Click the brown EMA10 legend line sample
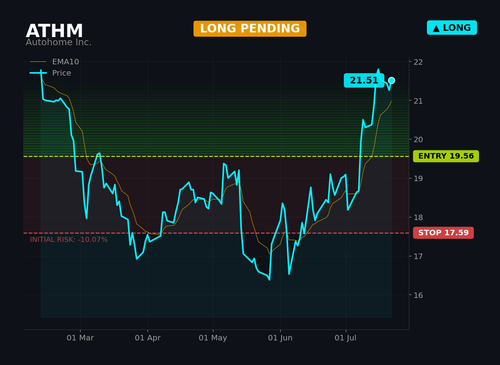500x365 pixels. coord(38,62)
